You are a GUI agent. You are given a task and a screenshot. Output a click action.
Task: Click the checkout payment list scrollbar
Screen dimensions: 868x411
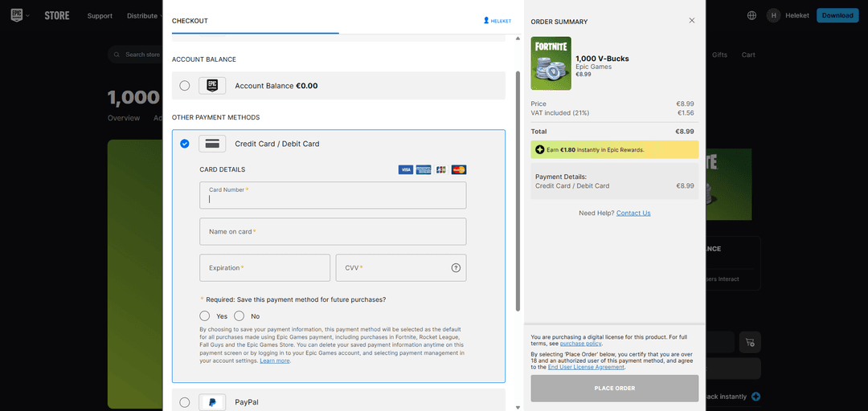coord(518,191)
